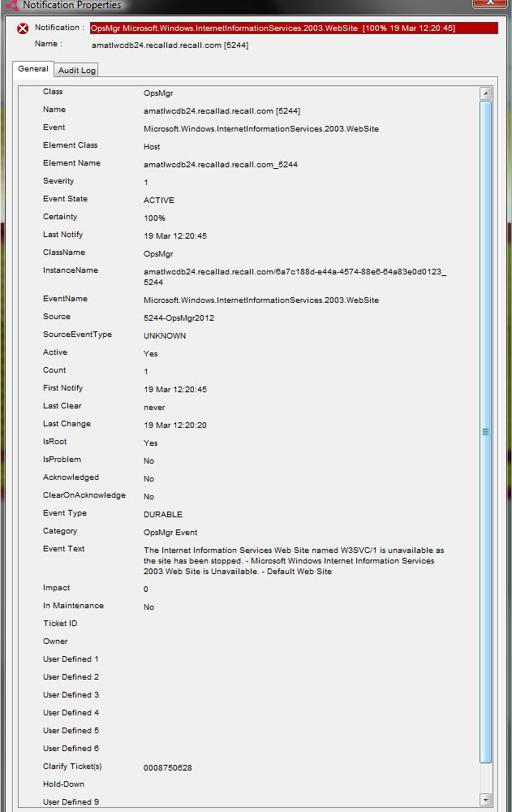
Task: Click the Event Type value DURABLE
Action: click(x=163, y=515)
